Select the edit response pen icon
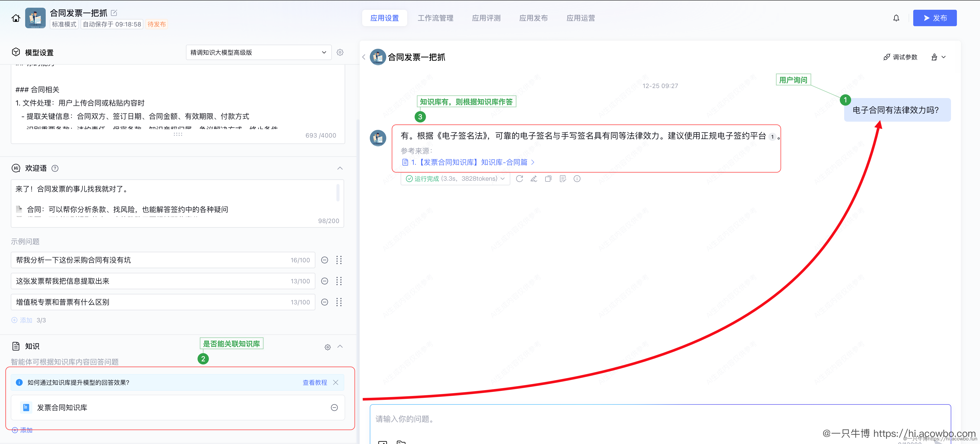Viewport: 980px width, 444px height. pos(534,179)
